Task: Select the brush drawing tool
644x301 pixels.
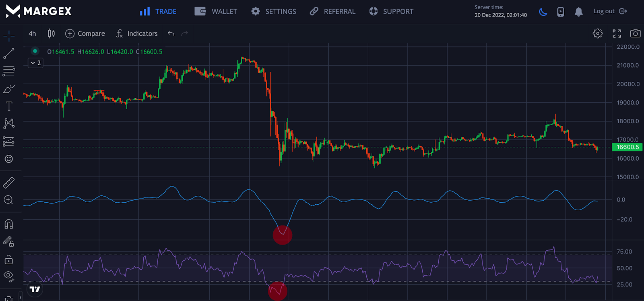Action: click(x=9, y=89)
